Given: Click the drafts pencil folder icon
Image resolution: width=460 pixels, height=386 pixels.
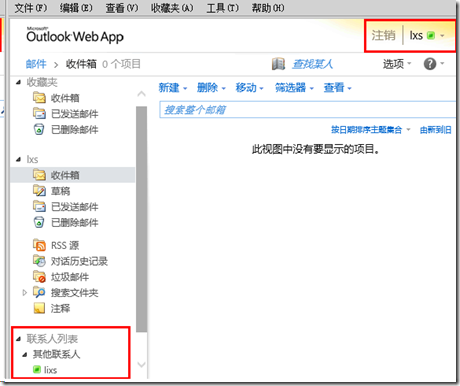Looking at the screenshot, I should click(39, 191).
